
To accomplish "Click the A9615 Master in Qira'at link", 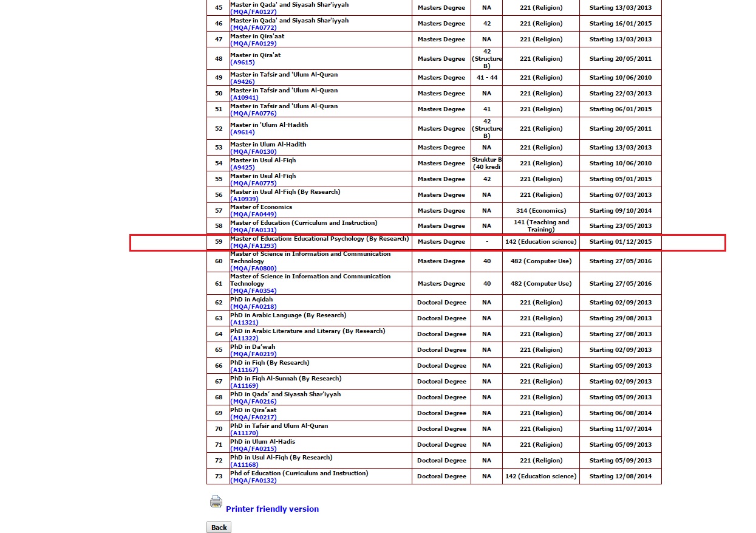I will [x=242, y=63].
